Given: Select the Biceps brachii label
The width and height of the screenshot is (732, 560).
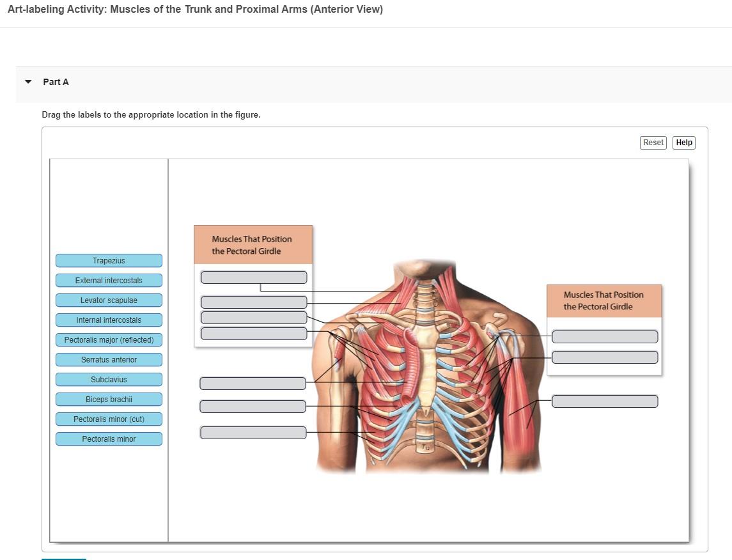Looking at the screenshot, I should [109, 399].
